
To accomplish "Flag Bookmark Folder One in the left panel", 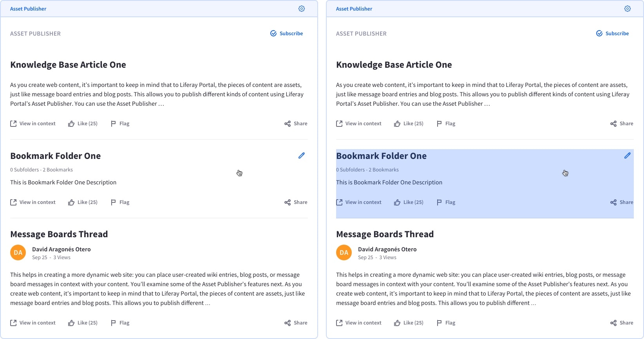I will [x=120, y=202].
